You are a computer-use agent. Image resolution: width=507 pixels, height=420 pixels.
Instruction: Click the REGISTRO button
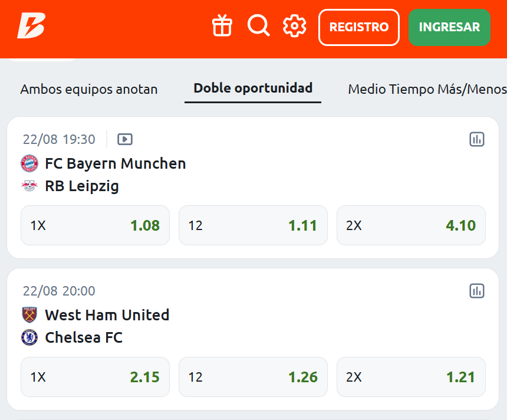coord(359,27)
